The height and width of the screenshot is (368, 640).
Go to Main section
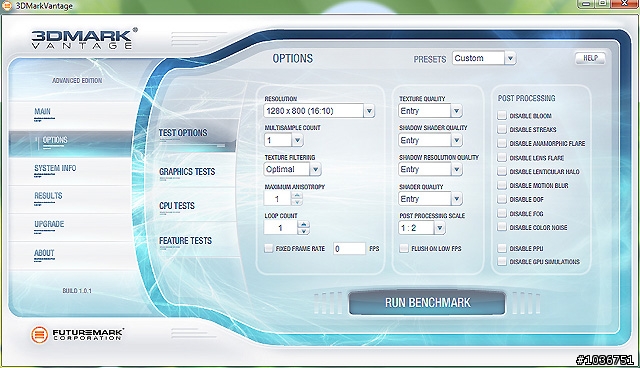[42, 111]
